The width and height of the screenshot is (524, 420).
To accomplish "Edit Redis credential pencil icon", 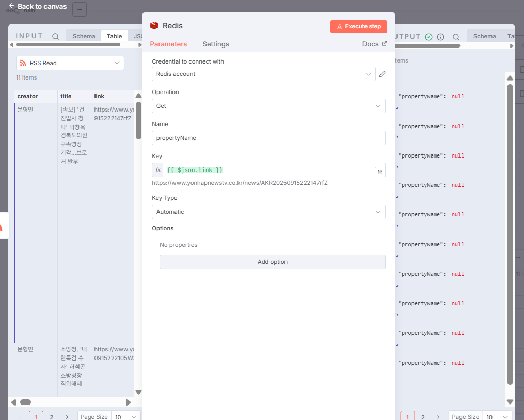I will tap(383, 74).
